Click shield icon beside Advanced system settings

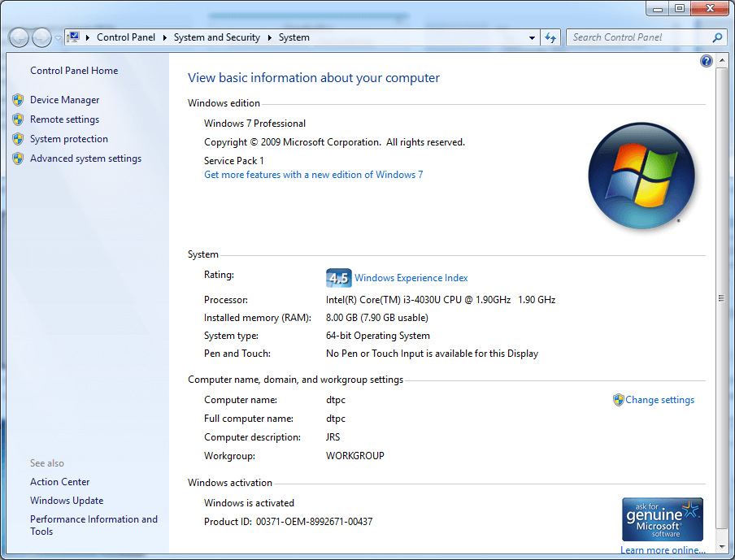pyautogui.click(x=18, y=158)
